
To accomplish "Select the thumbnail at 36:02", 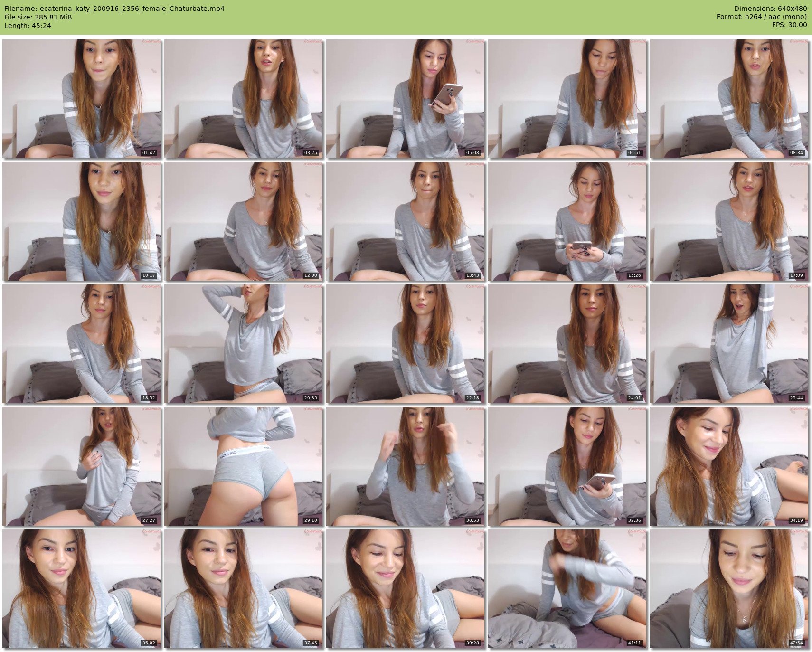I will click(82, 589).
